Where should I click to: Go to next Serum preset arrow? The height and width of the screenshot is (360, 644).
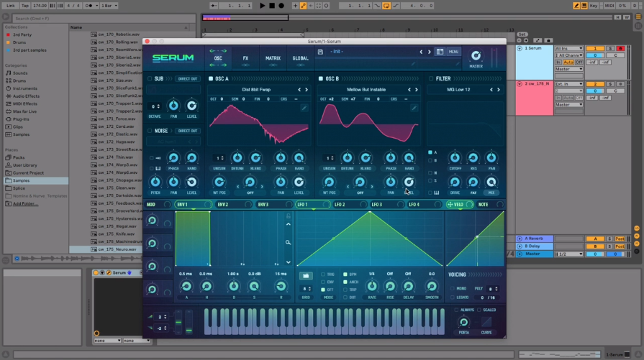pos(430,52)
